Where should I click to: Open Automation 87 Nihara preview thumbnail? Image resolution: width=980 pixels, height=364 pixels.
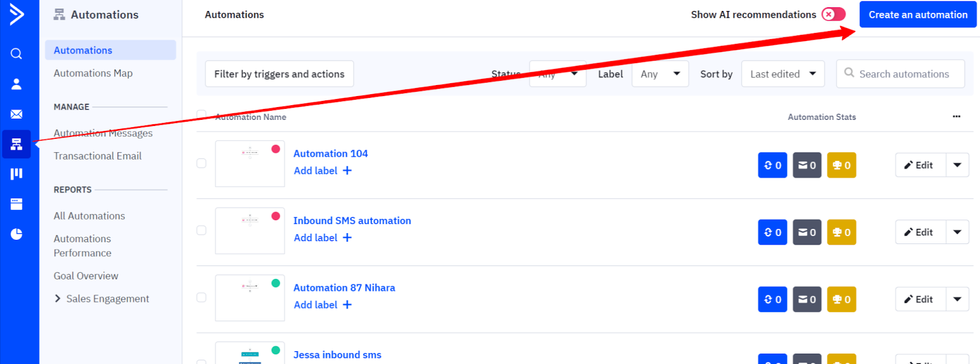250,298
